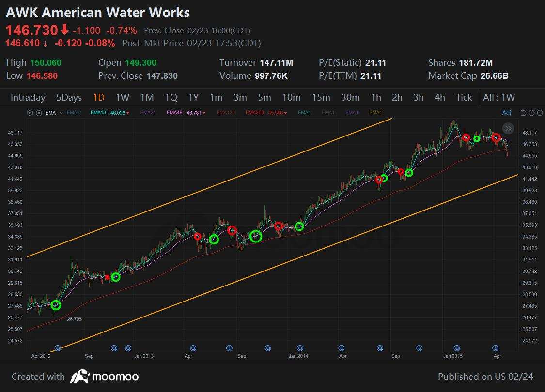Viewport: 545px width, 392px height.
Task: Select the 1m one-minute timeframe
Action: [x=216, y=98]
